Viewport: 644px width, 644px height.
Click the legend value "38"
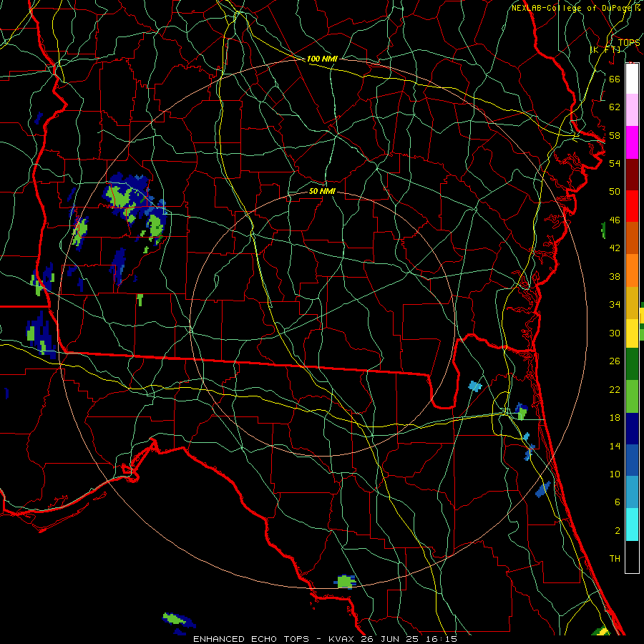615,276
